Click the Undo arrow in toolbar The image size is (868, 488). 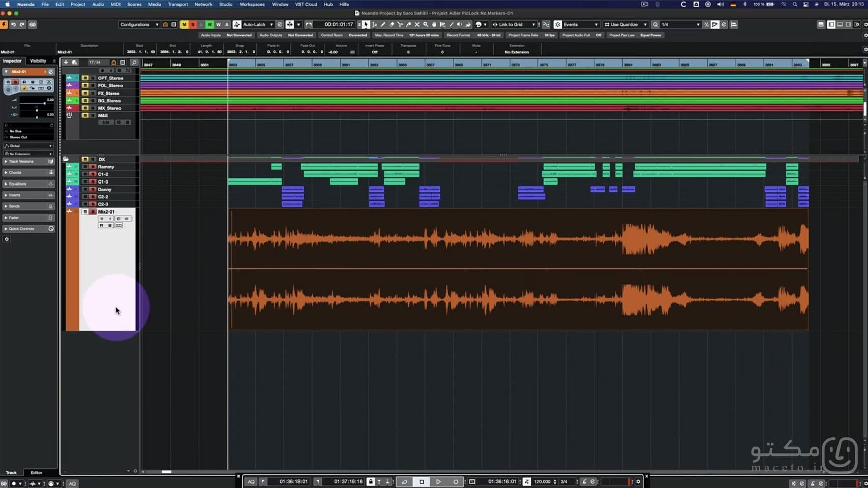[x=14, y=24]
